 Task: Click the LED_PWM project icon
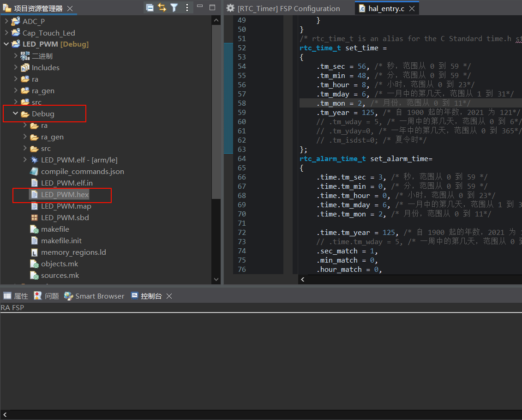coord(16,44)
